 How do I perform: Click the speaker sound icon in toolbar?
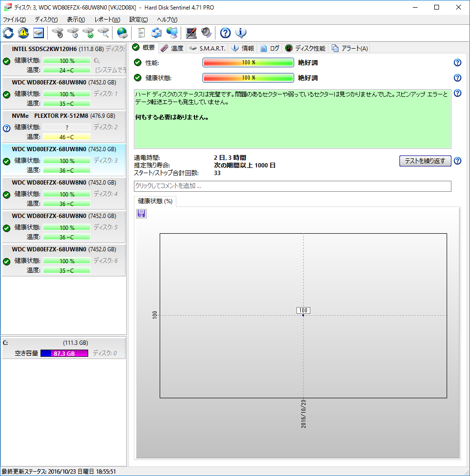coord(206,33)
